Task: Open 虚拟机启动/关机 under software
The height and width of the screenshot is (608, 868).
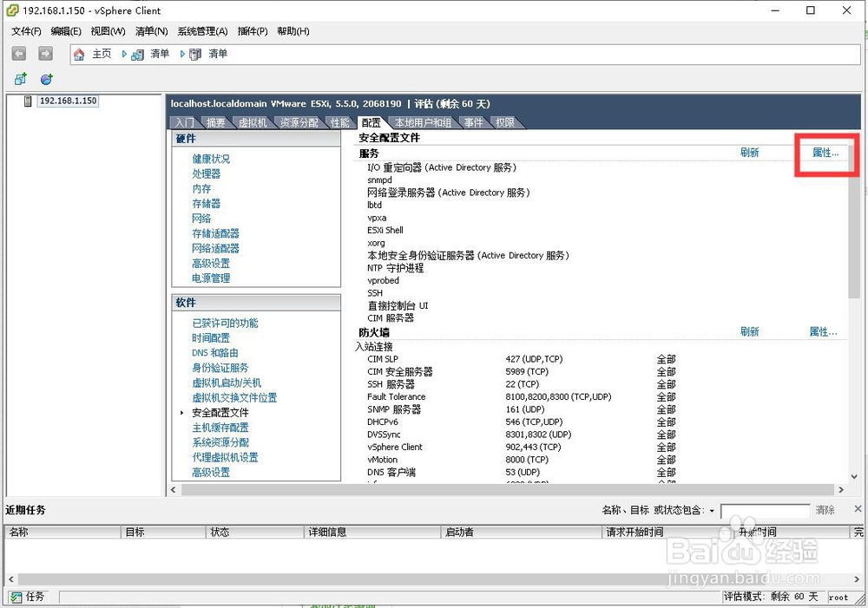Action: [x=227, y=382]
